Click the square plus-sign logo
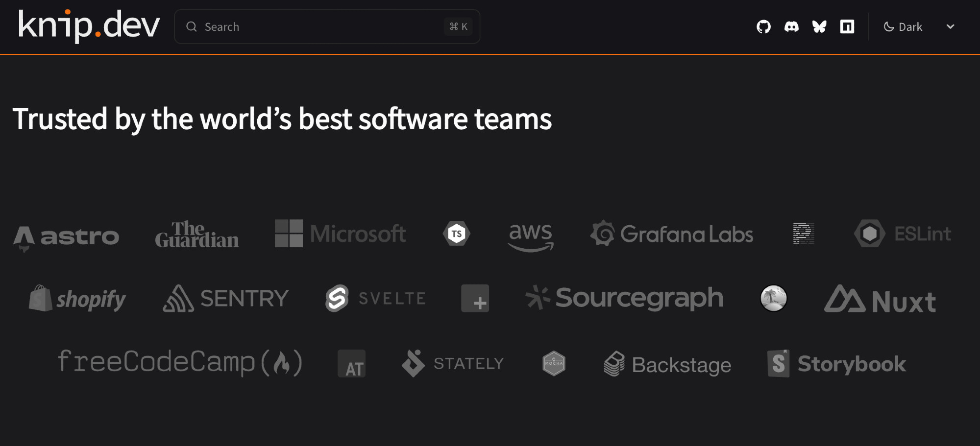 [475, 298]
